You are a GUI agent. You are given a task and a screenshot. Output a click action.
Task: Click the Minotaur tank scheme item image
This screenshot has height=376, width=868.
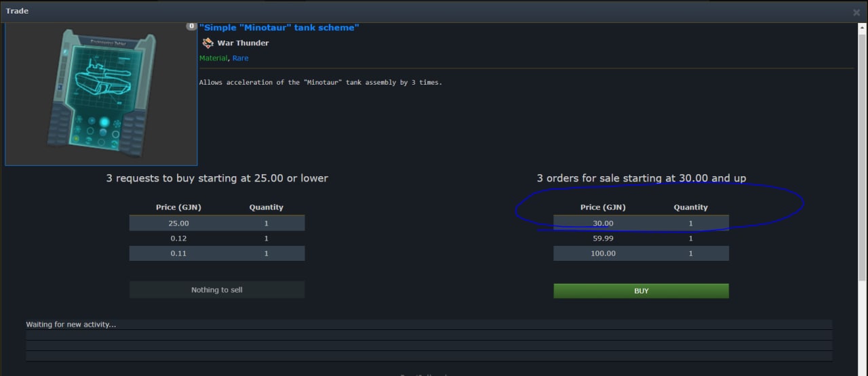click(x=101, y=94)
